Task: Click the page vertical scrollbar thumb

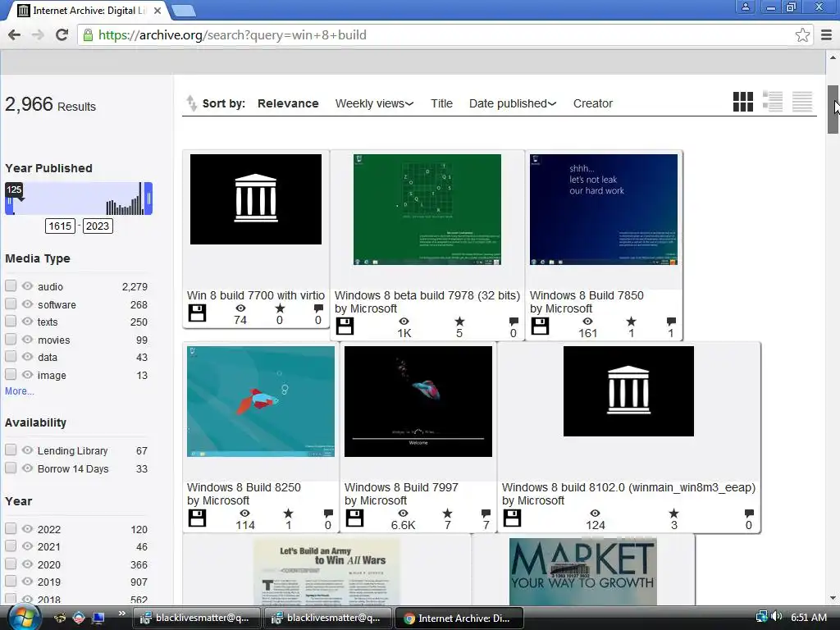Action: [833, 109]
